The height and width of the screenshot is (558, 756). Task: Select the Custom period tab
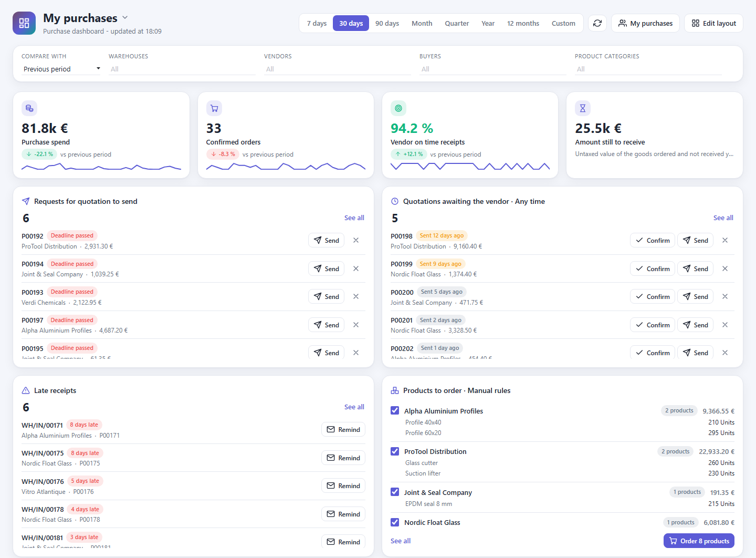tap(563, 23)
